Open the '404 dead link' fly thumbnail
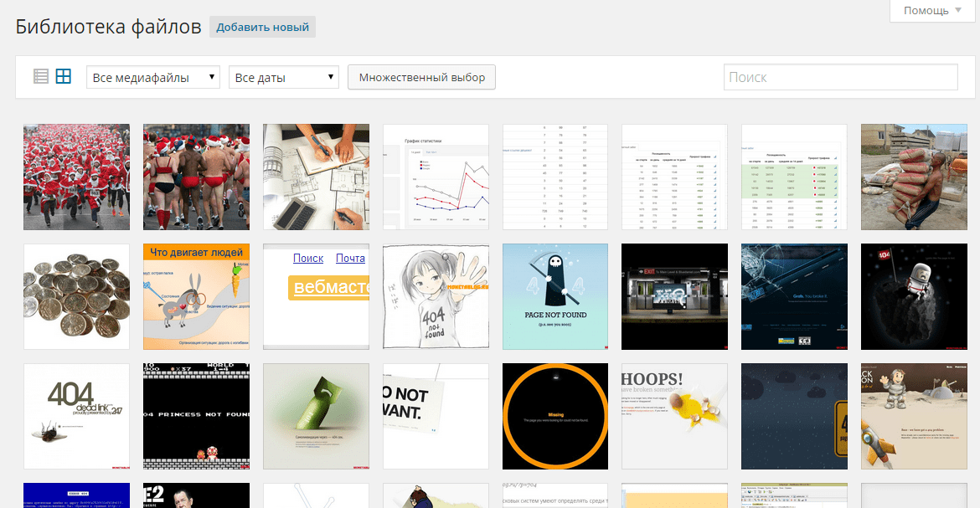 point(77,416)
